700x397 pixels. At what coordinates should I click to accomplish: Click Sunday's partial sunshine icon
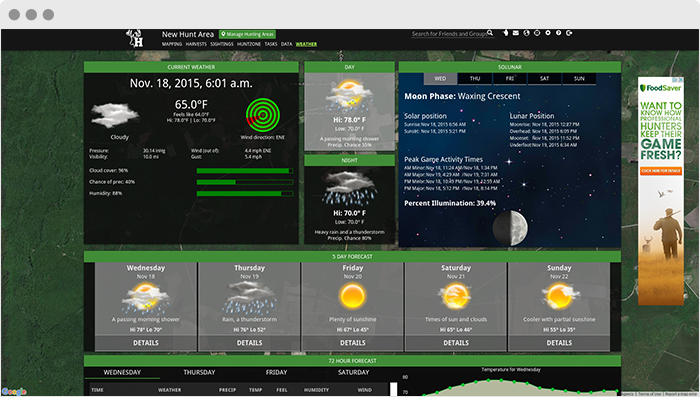pyautogui.click(x=559, y=297)
